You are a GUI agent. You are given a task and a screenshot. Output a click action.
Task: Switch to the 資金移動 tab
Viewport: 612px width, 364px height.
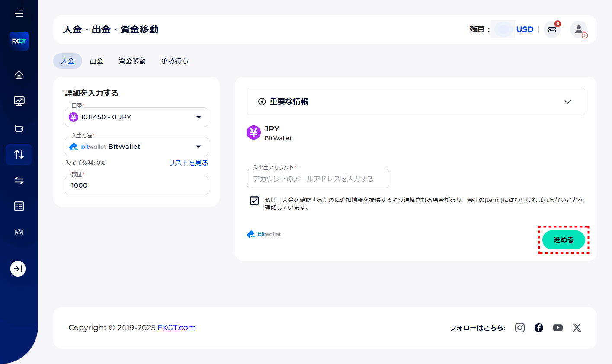[x=132, y=61]
